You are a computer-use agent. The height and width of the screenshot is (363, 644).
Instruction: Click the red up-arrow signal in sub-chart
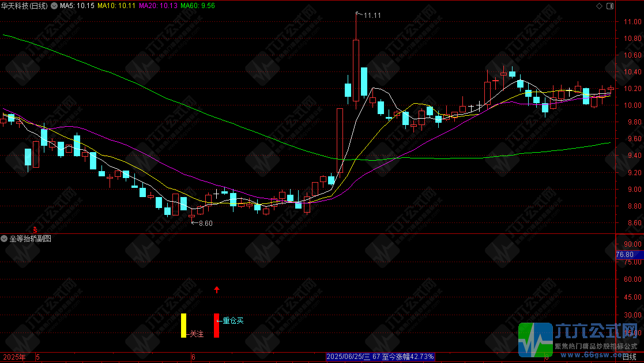tap(217, 290)
